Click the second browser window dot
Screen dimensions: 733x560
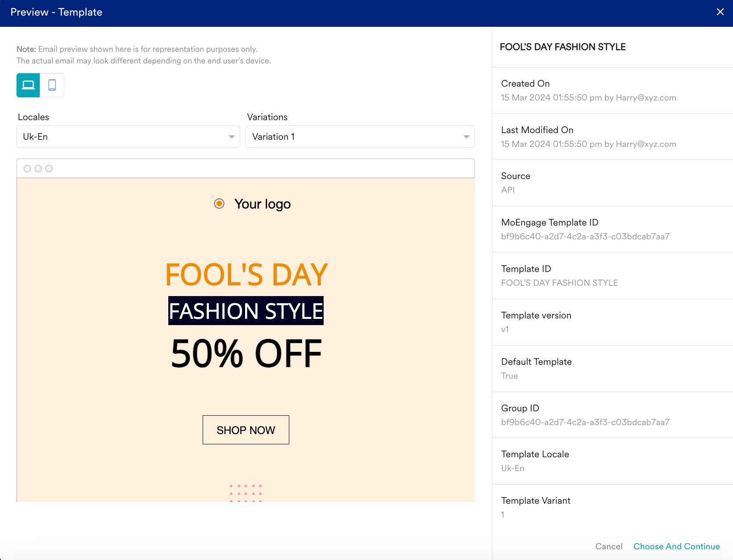[38, 168]
